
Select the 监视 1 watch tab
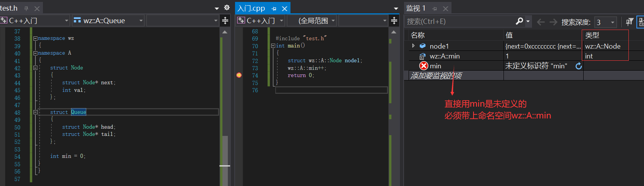[x=416, y=8]
